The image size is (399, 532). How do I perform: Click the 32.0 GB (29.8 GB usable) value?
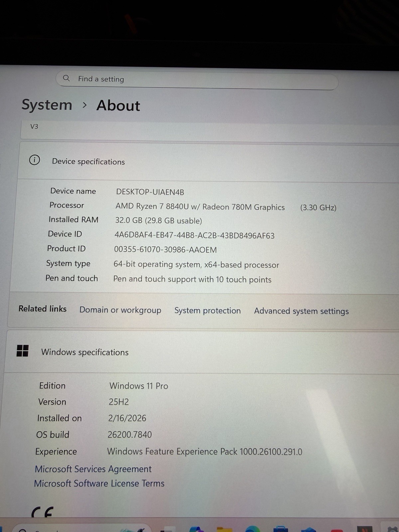click(159, 221)
